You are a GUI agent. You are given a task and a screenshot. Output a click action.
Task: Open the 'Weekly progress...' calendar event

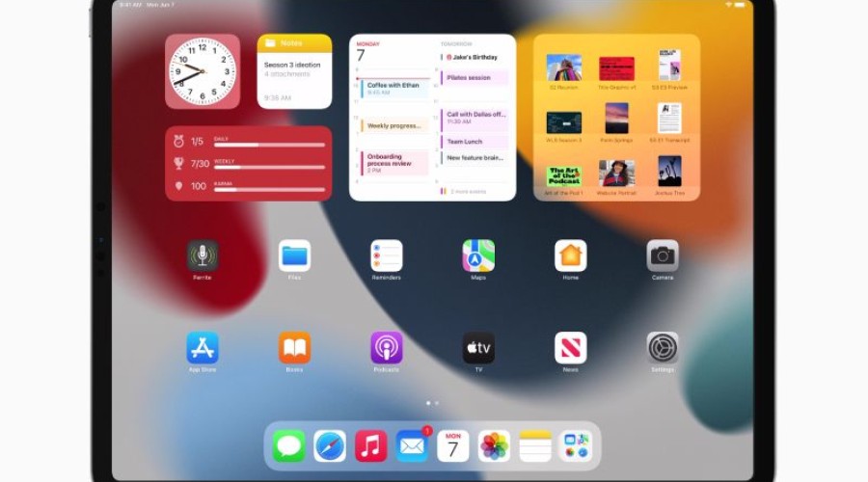pos(394,126)
